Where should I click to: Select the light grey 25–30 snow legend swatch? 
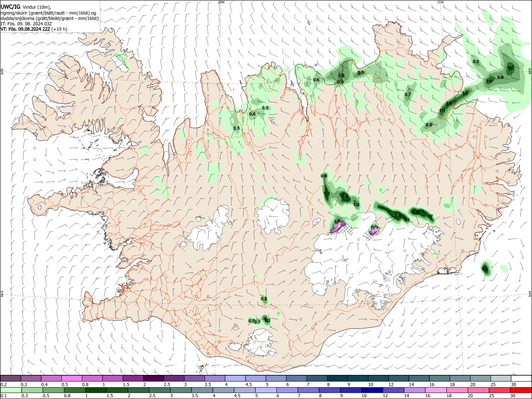(500, 379)
